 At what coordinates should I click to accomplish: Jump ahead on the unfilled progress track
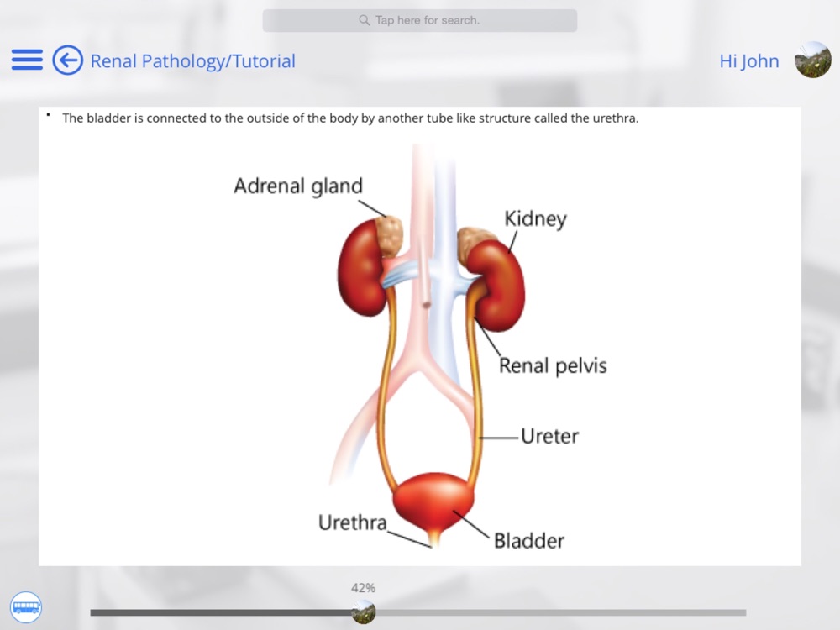pos(561,612)
